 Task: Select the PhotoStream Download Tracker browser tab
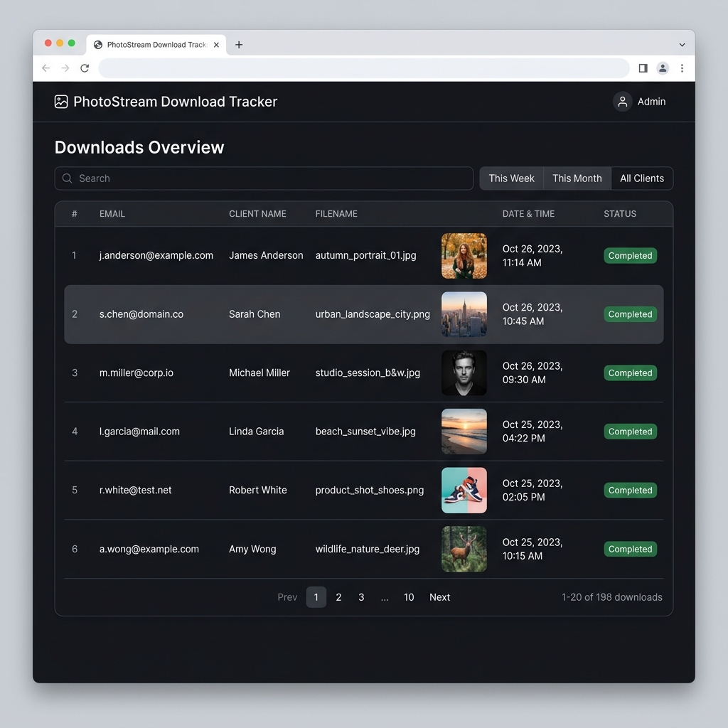(156, 45)
